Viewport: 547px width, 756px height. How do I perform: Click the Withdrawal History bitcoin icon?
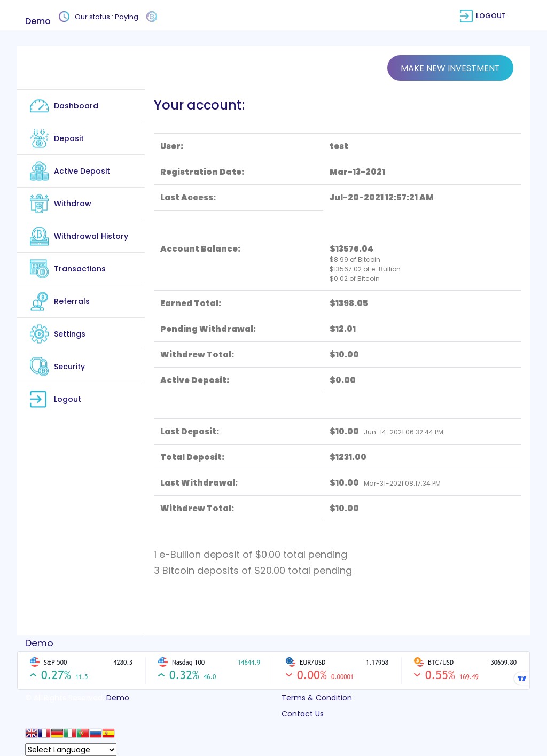(x=39, y=236)
